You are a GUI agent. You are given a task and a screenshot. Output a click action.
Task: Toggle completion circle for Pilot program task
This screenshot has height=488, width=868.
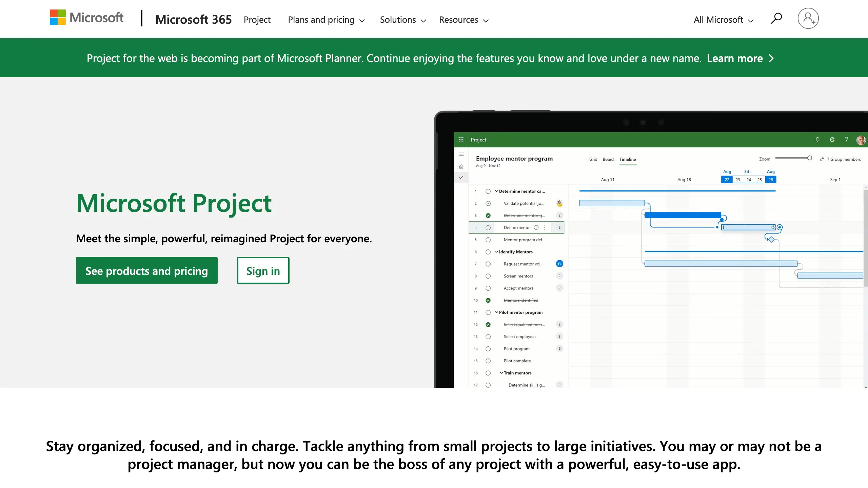[x=488, y=349]
